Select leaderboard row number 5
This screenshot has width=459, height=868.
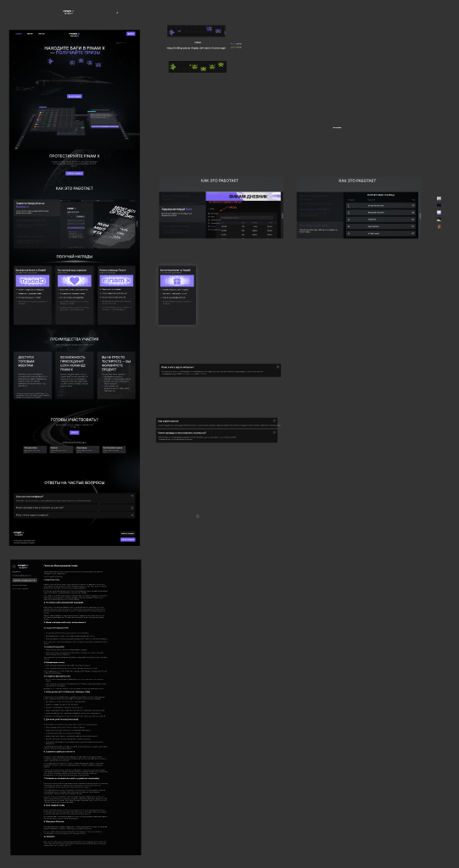pyautogui.click(x=382, y=234)
